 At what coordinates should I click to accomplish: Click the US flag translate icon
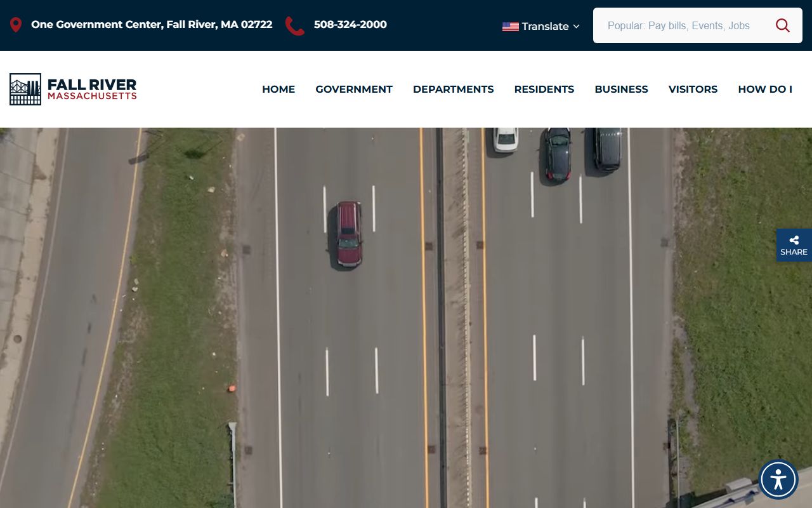510,27
